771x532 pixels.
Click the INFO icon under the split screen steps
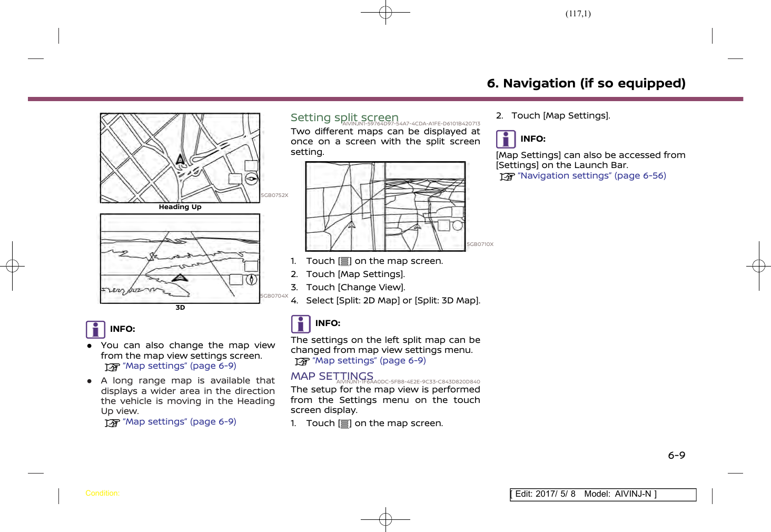(x=301, y=324)
